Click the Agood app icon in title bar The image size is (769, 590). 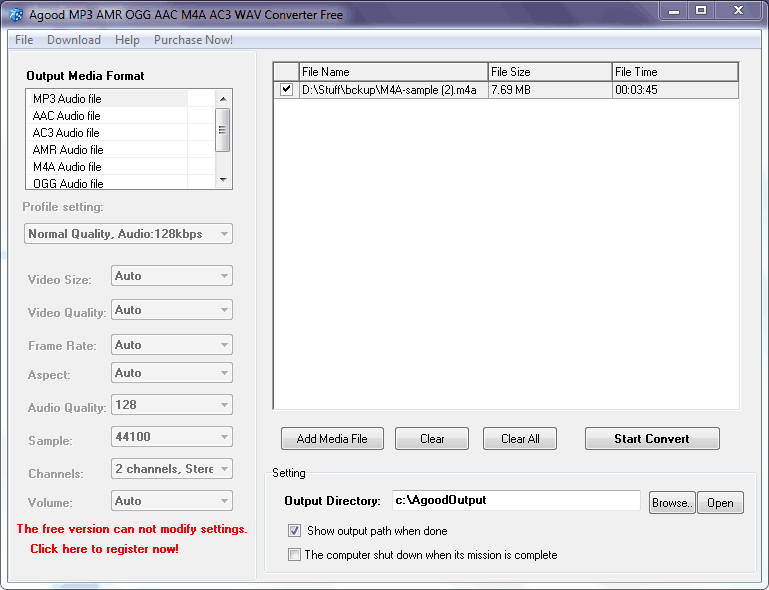16,14
